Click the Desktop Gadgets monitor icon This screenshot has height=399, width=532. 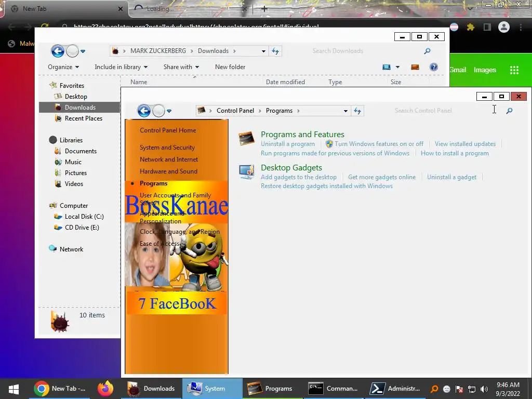(x=246, y=171)
